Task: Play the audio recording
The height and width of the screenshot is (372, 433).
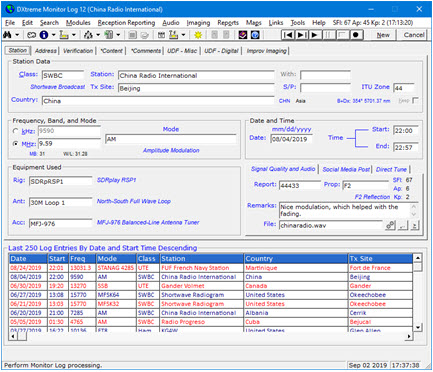Action: coord(315,35)
